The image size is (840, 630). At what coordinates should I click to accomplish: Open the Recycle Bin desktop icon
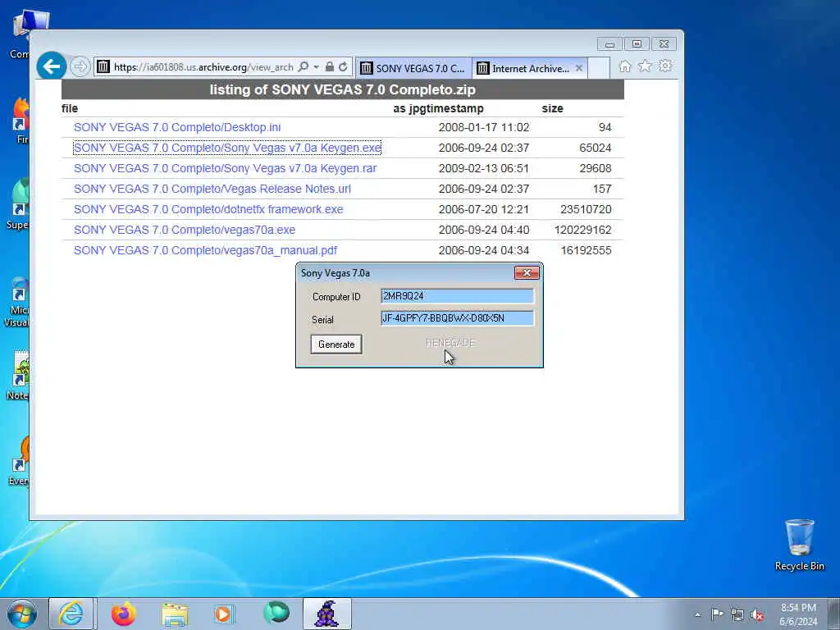799,545
